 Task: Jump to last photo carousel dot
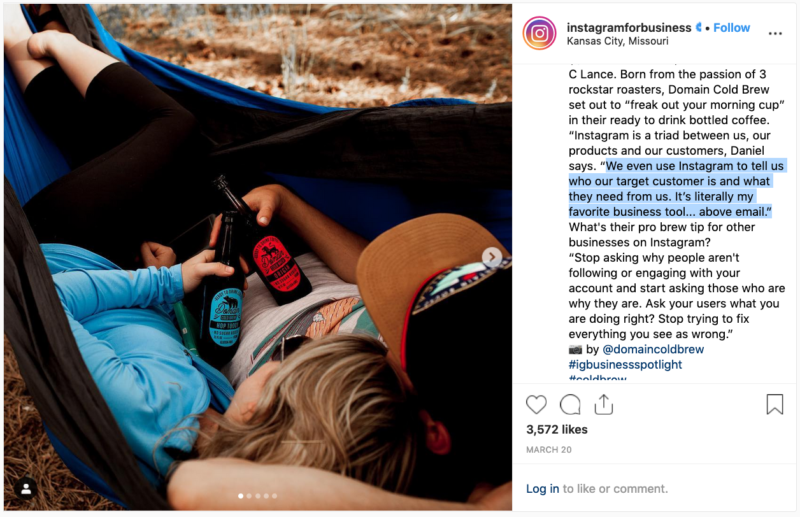[274, 496]
